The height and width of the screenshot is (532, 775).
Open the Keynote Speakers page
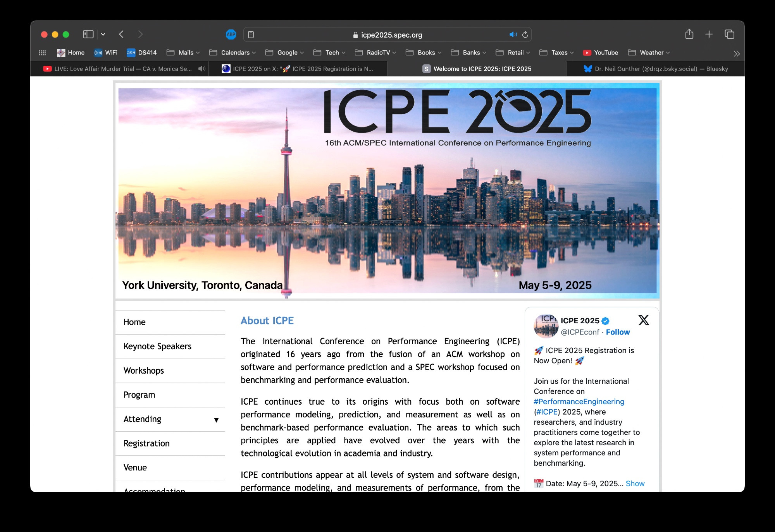pyautogui.click(x=170, y=347)
